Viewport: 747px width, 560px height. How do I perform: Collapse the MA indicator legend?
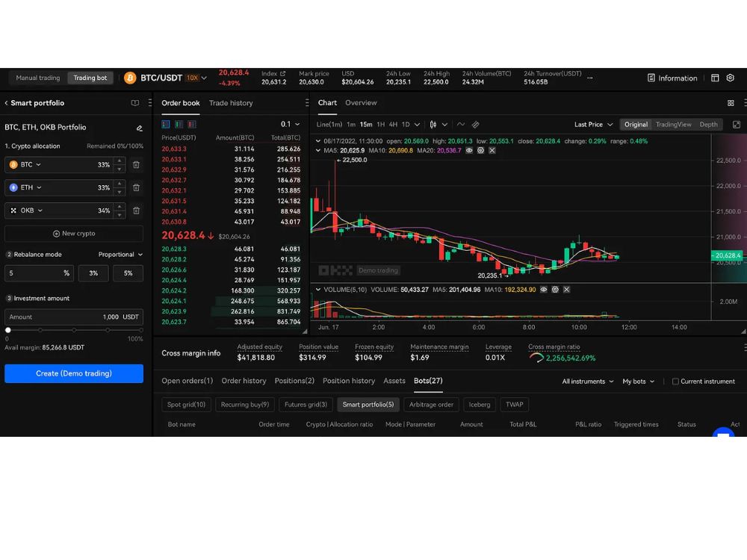318,151
